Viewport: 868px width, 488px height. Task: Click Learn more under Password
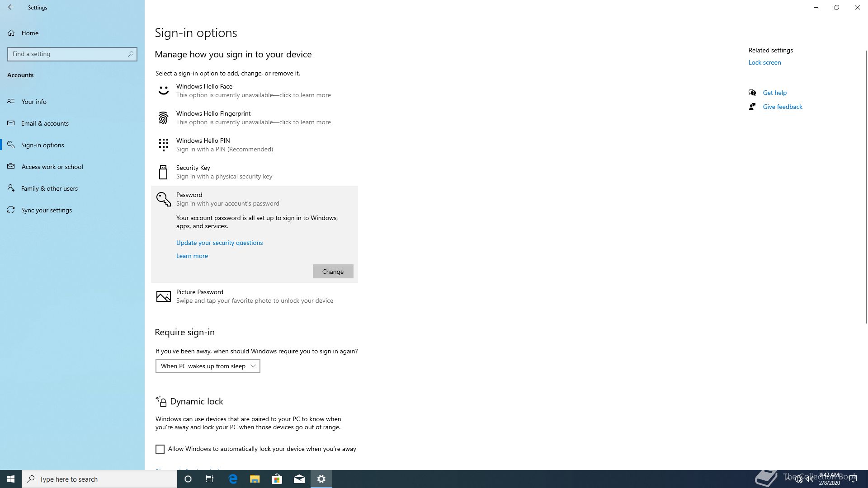[192, 256]
